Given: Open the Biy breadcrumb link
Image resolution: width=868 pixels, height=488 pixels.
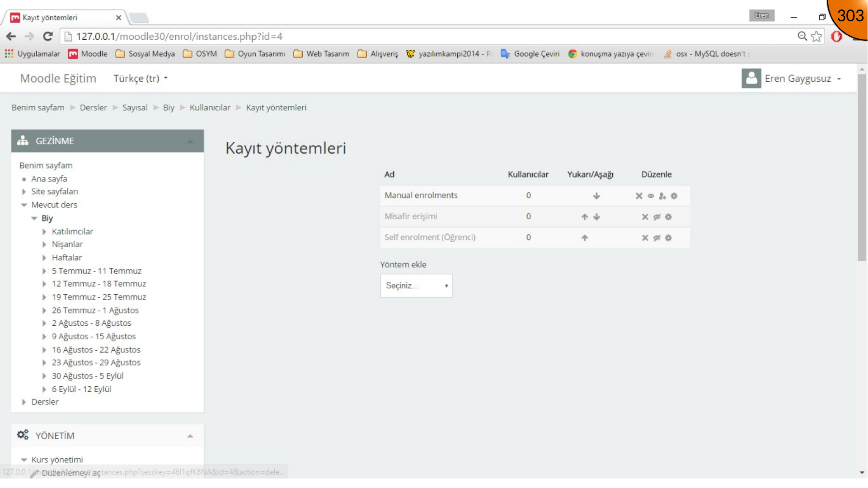Looking at the screenshot, I should coord(169,108).
